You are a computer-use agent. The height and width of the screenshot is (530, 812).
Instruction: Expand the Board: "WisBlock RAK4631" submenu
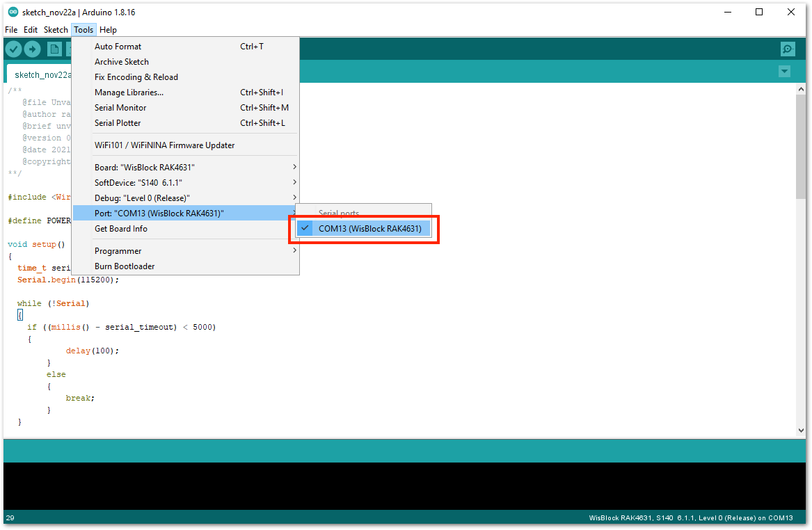[x=185, y=167]
